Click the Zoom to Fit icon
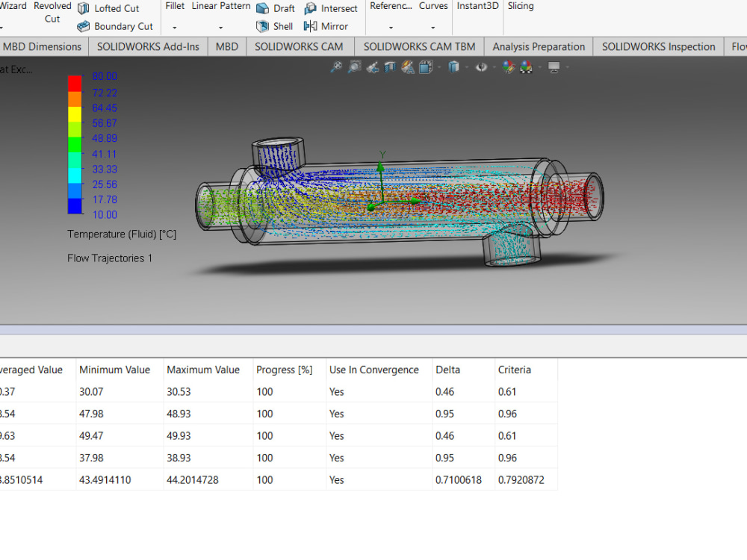The width and height of the screenshot is (747, 560). coord(337,67)
